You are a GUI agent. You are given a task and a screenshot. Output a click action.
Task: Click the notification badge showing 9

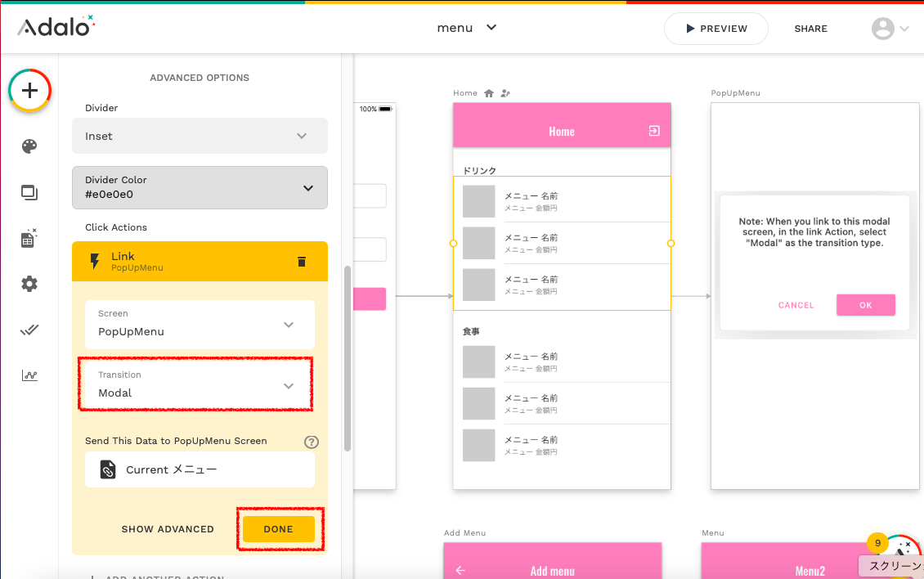click(877, 543)
